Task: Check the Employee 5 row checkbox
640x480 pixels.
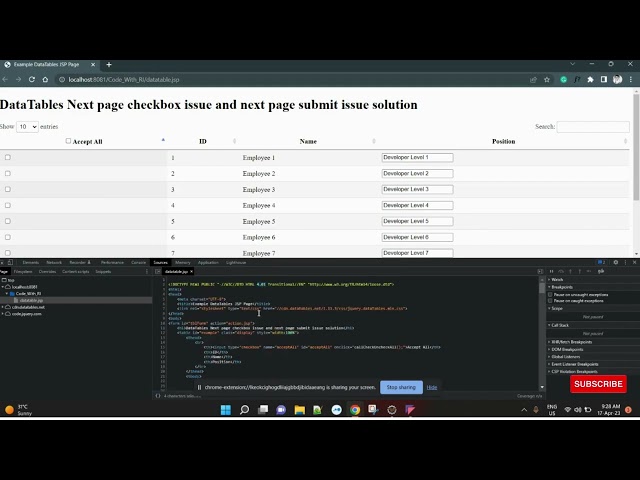Action: click(x=8, y=221)
